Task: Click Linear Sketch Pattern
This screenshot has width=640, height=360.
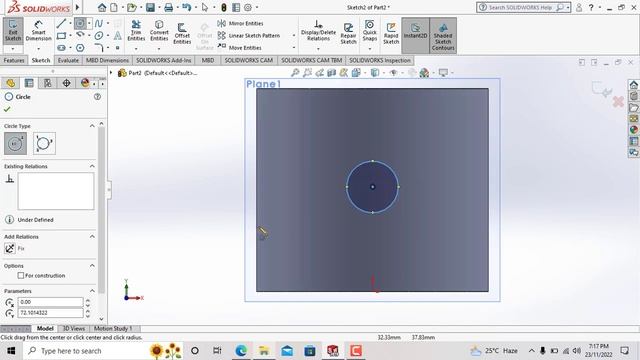Action: tap(249, 36)
